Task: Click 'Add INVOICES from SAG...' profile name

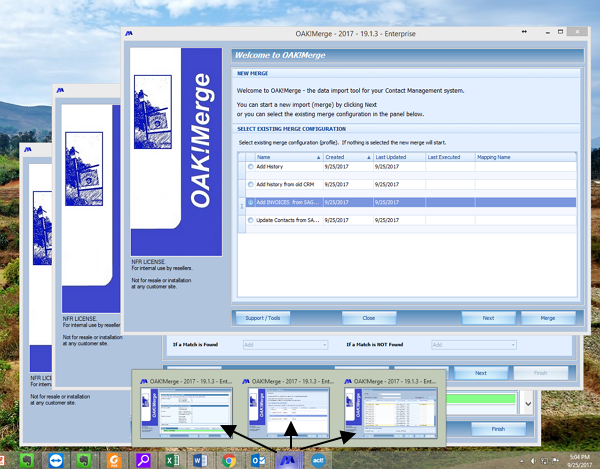Action: 288,202
